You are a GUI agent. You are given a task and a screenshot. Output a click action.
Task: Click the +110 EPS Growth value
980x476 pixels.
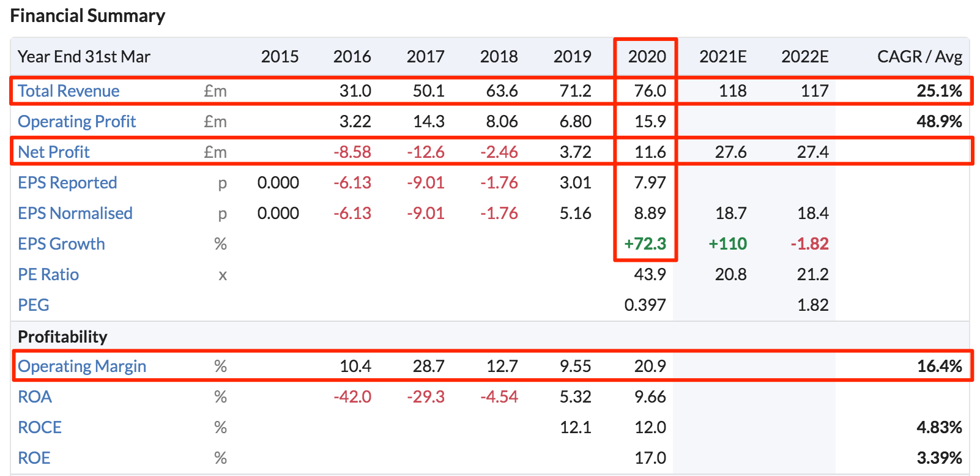pyautogui.click(x=727, y=244)
